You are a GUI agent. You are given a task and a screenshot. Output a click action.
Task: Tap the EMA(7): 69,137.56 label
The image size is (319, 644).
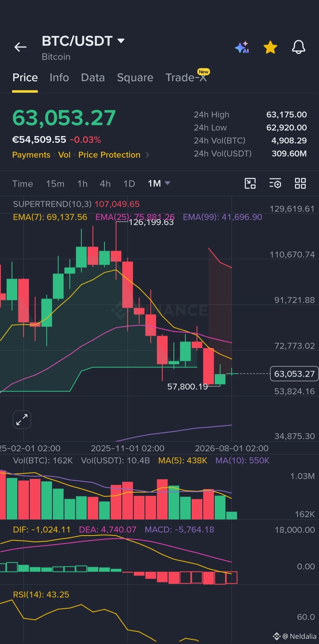(50, 217)
